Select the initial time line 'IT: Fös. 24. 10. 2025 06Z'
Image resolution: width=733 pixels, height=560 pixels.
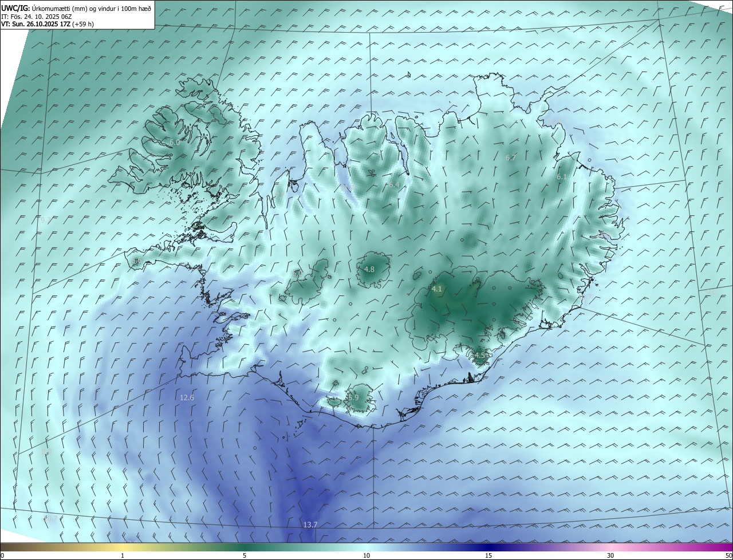[x=37, y=17]
